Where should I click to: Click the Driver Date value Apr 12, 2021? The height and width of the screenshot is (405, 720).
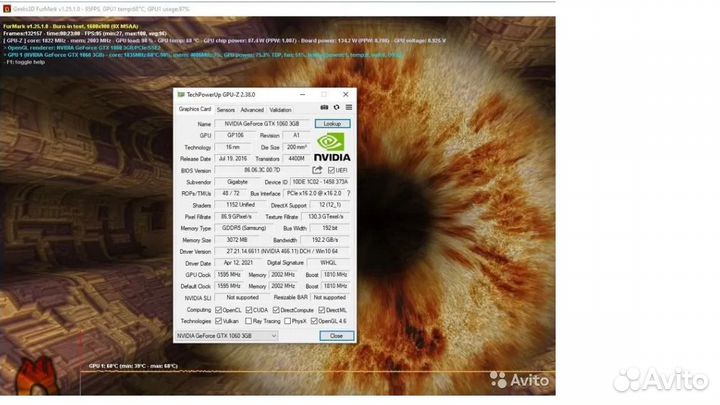[x=238, y=263]
